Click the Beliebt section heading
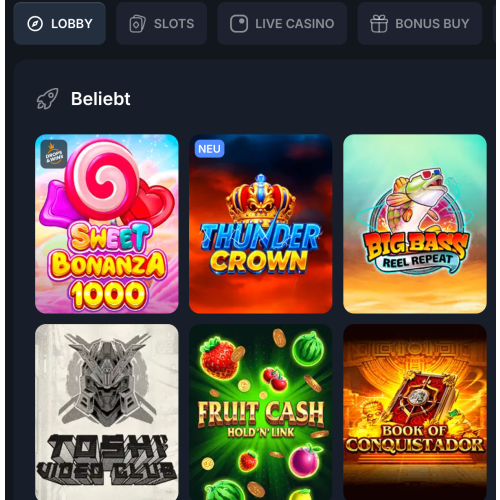This screenshot has width=500, height=500. [x=100, y=99]
